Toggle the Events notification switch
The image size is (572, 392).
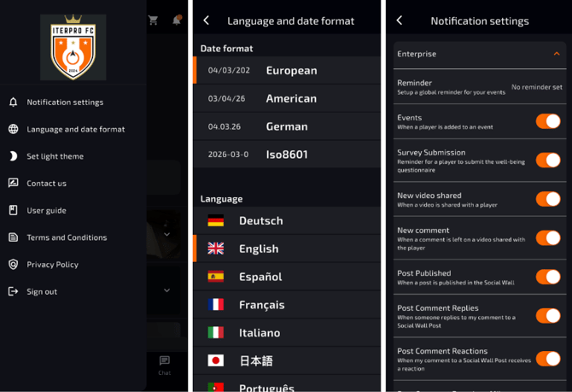(x=548, y=121)
